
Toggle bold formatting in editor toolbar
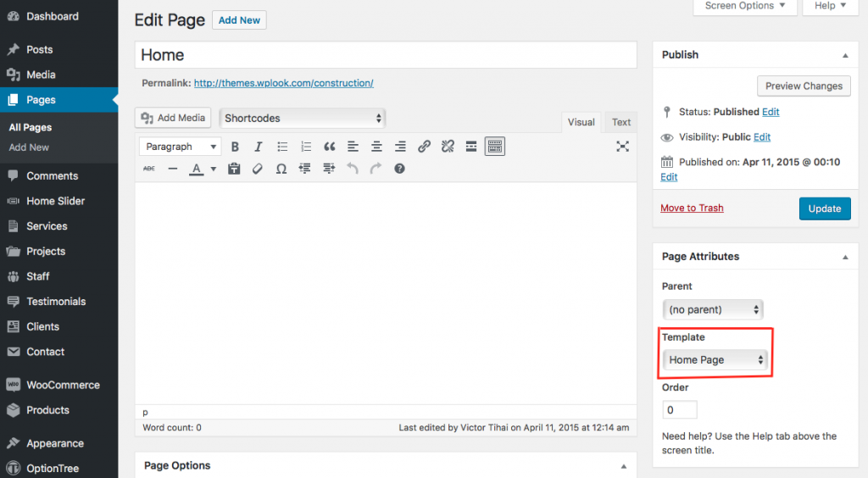point(236,147)
